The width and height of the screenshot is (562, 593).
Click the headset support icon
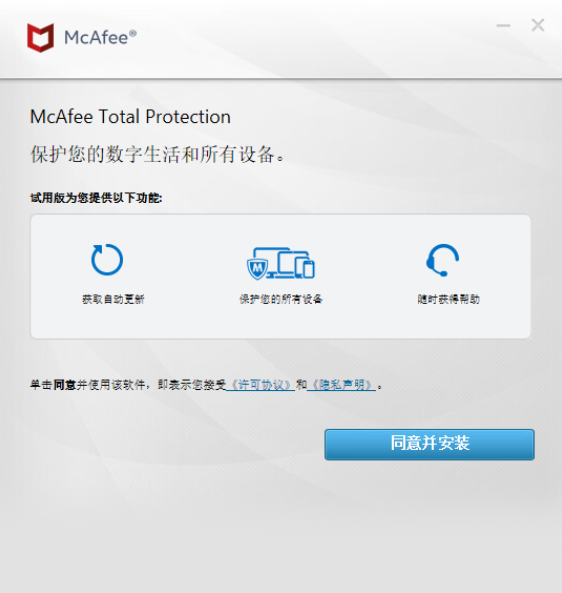coord(442,260)
